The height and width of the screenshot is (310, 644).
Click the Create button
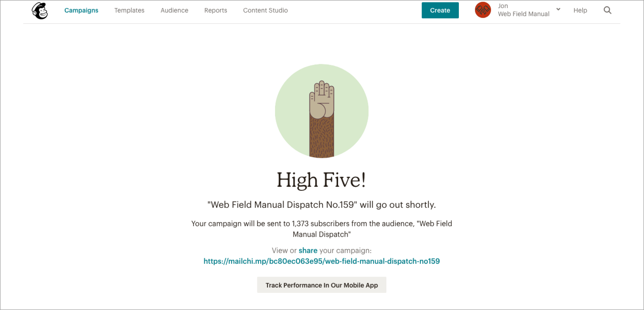point(440,10)
